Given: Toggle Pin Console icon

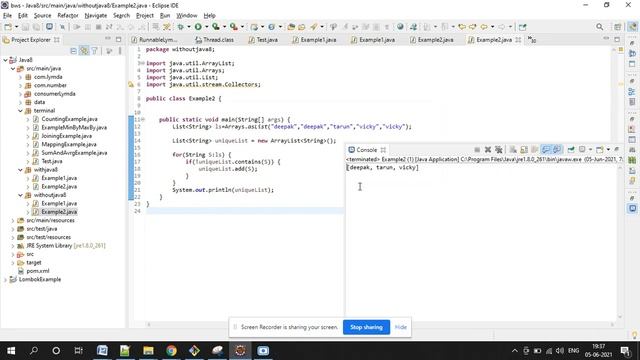Looking at the screenshot, I should tap(571, 150).
